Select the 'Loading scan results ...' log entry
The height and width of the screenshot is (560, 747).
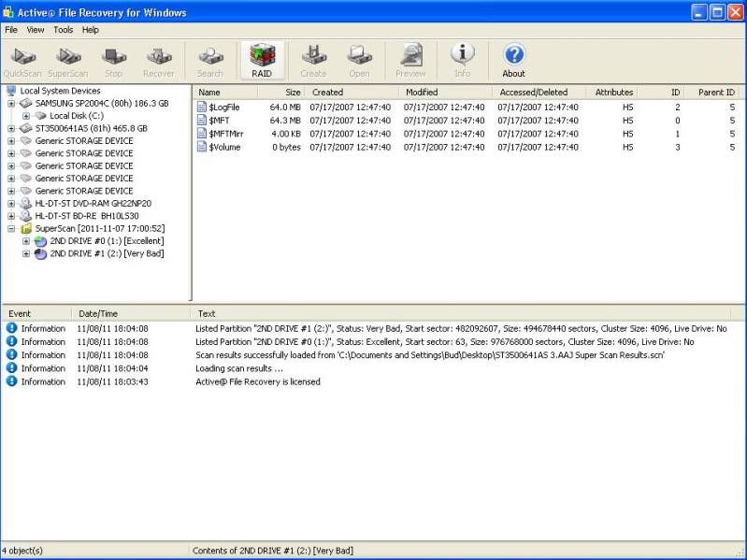click(x=239, y=368)
